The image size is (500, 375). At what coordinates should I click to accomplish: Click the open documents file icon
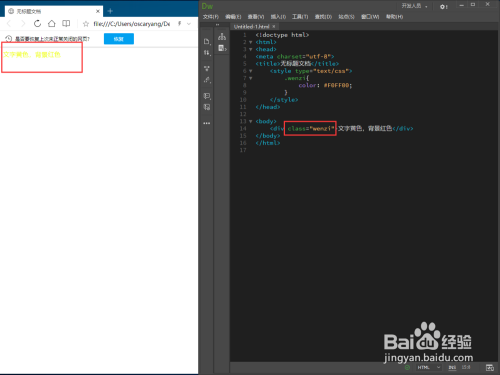click(x=207, y=41)
